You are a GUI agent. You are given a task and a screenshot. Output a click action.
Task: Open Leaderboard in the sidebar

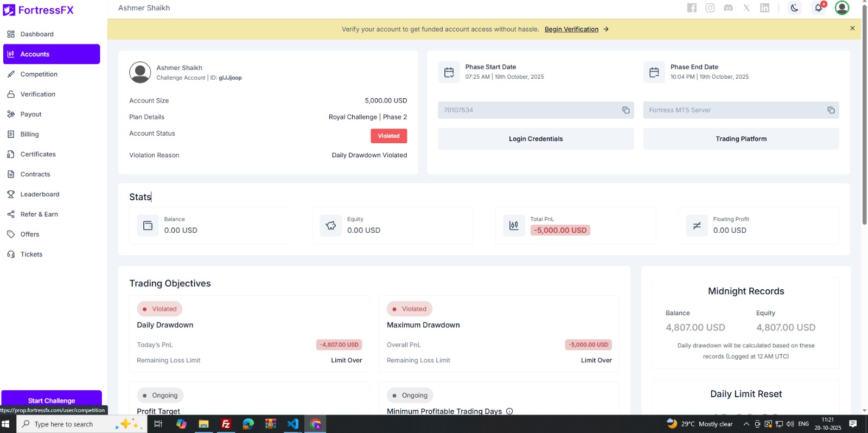tap(40, 194)
